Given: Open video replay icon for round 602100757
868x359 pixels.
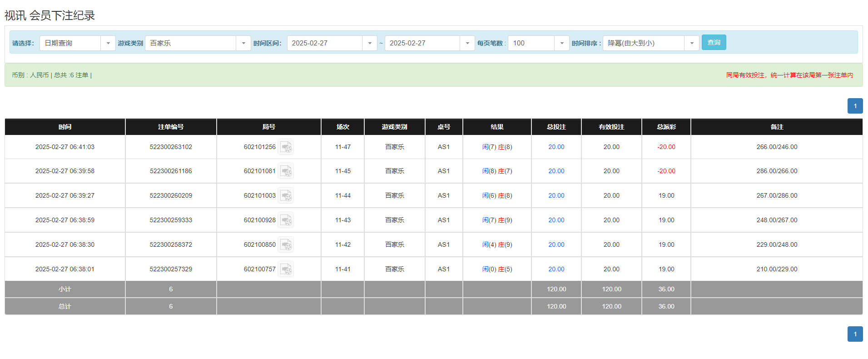Looking at the screenshot, I should click(286, 269).
